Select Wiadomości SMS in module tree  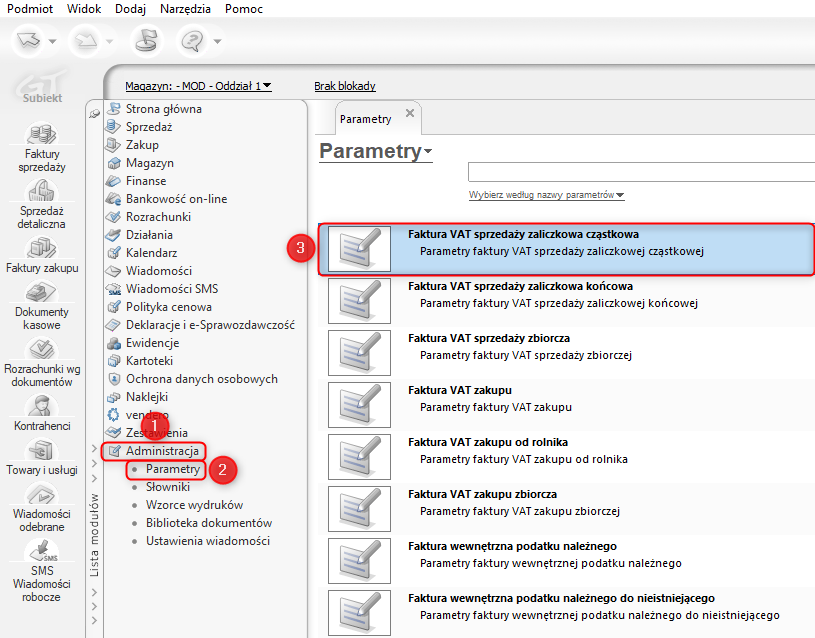point(172,289)
